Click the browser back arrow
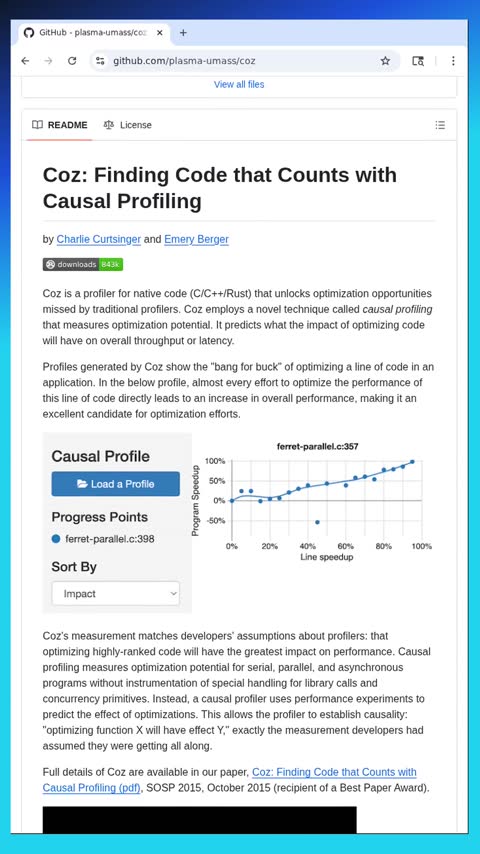Viewport: 480px width, 854px height. (25, 61)
